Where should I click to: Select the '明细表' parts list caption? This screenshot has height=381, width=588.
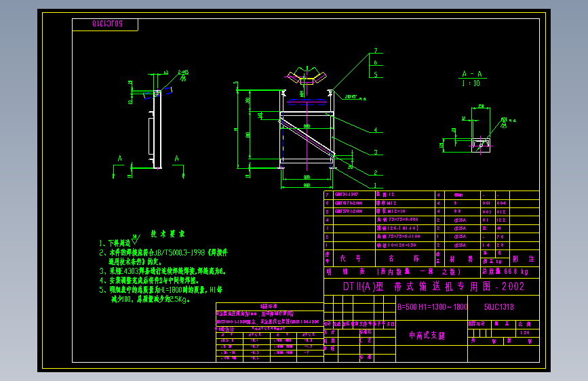[x=345, y=271]
